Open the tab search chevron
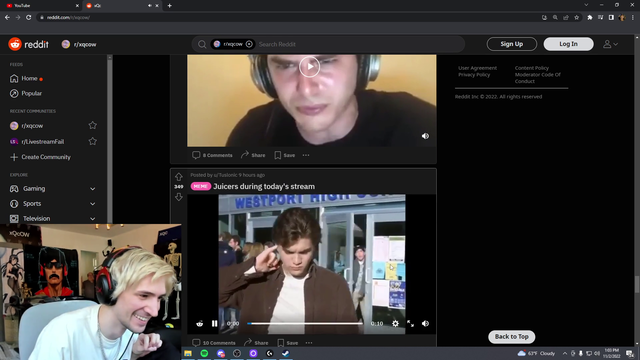Viewport: 640px width, 360px height. [586, 5]
